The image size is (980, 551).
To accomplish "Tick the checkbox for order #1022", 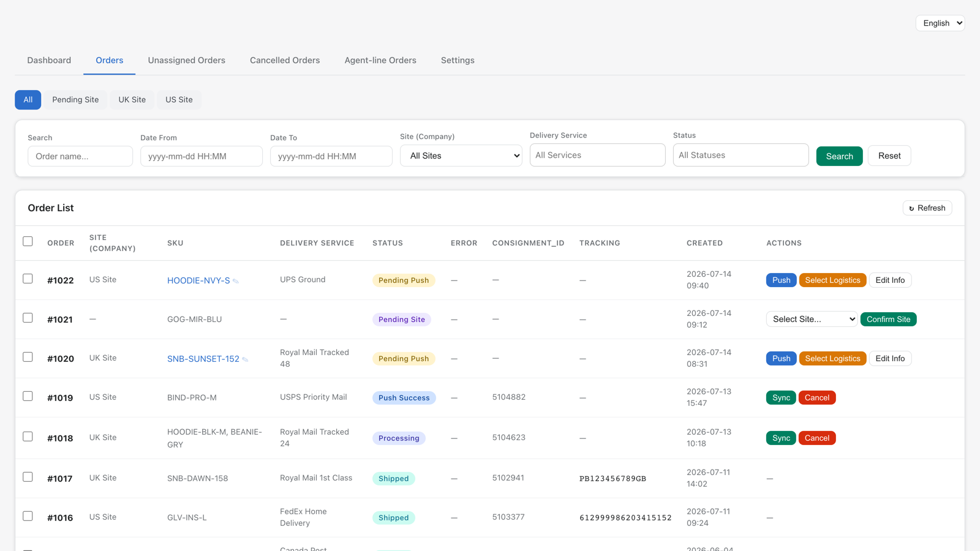I will click(x=28, y=279).
